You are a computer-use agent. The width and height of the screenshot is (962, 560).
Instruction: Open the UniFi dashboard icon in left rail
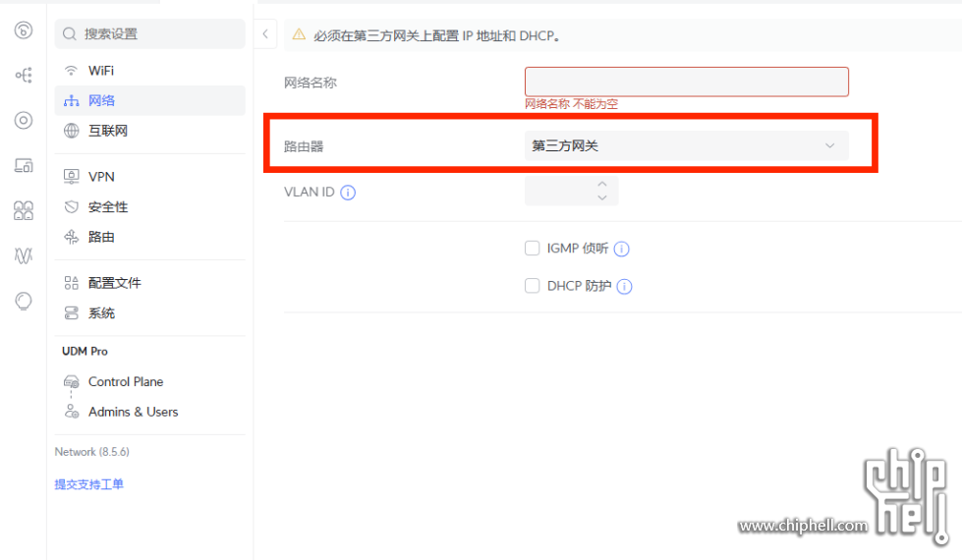(x=24, y=30)
